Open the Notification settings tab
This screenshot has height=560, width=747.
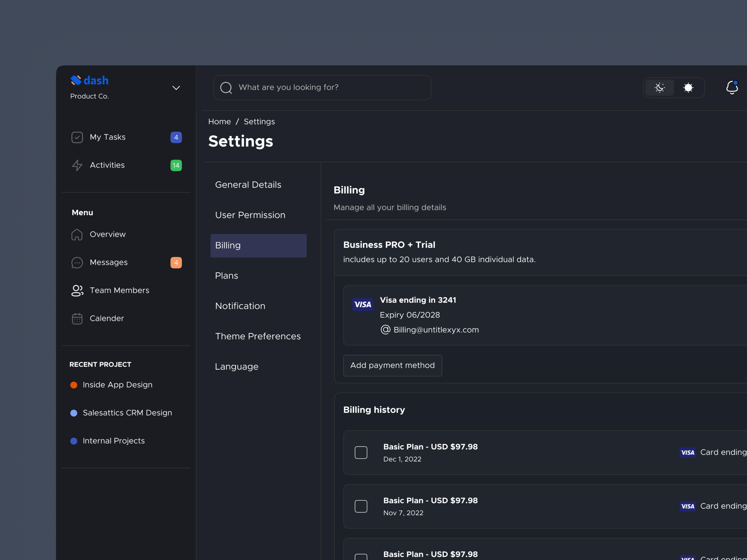tap(240, 306)
